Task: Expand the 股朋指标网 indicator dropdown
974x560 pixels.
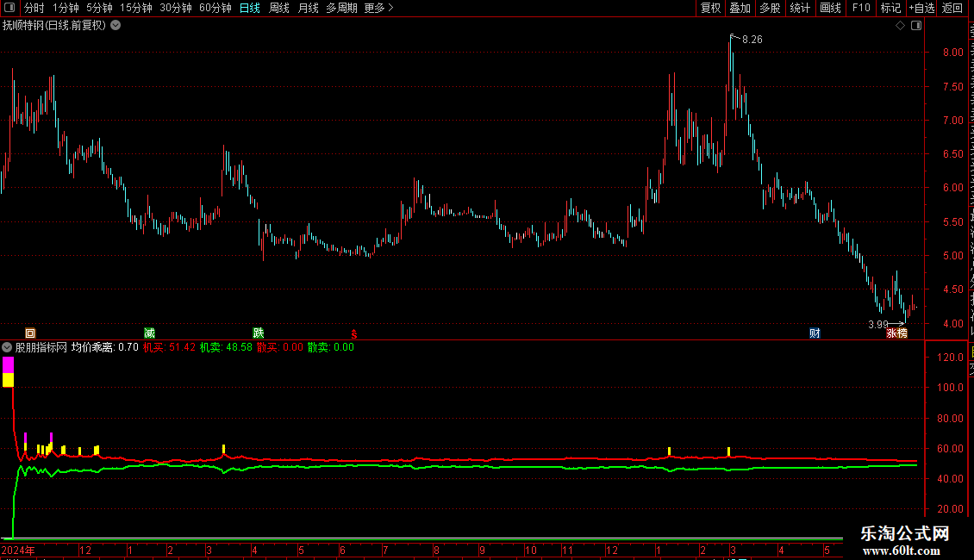Action: [7, 347]
